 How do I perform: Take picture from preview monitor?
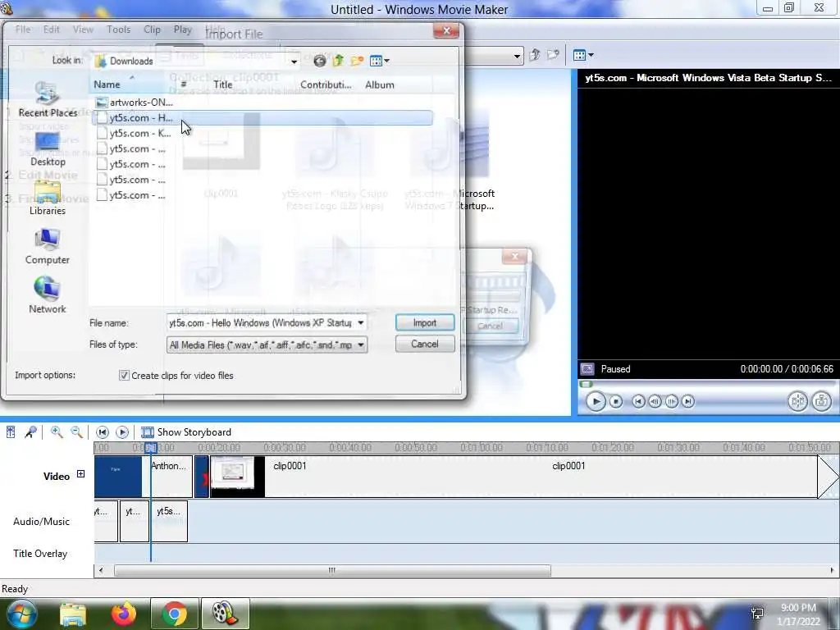click(821, 401)
